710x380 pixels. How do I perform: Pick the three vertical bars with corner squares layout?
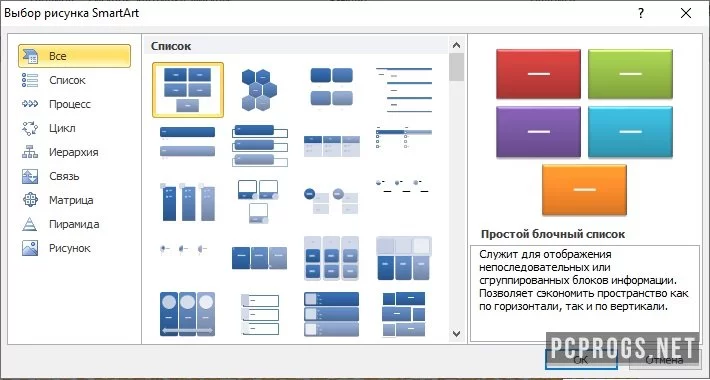point(187,202)
